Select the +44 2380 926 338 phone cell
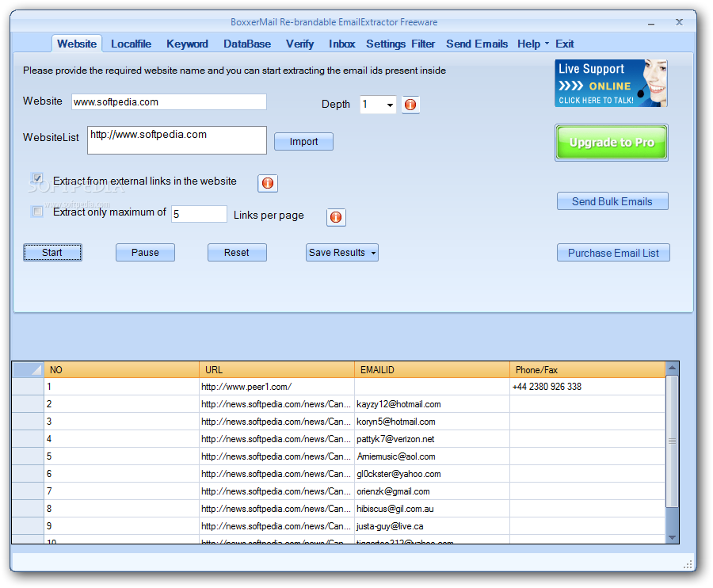Screen dimensions: 713x588 coord(588,387)
